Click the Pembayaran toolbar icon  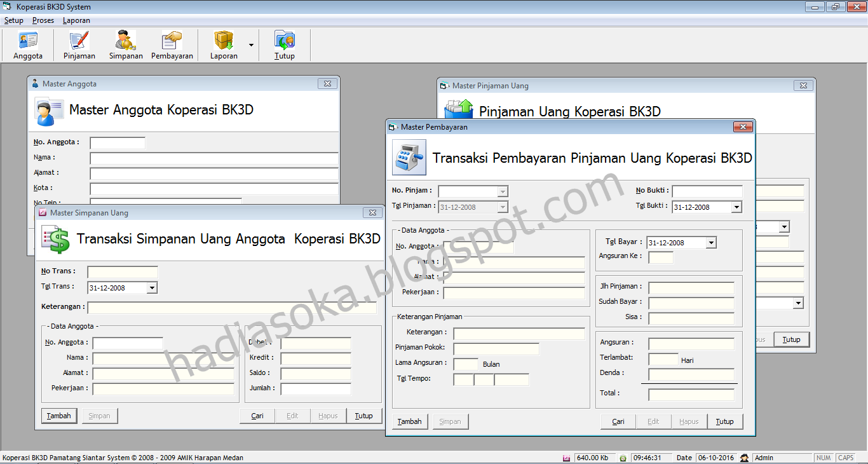(x=172, y=44)
